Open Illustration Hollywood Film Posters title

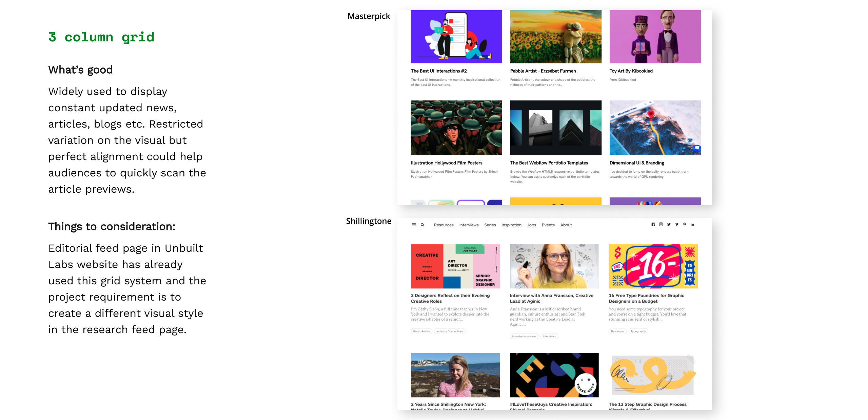click(x=447, y=163)
